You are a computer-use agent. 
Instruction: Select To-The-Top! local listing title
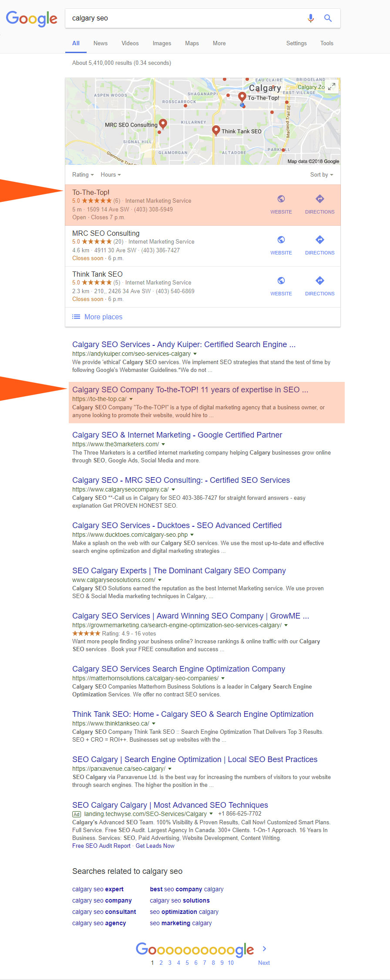[x=91, y=192]
